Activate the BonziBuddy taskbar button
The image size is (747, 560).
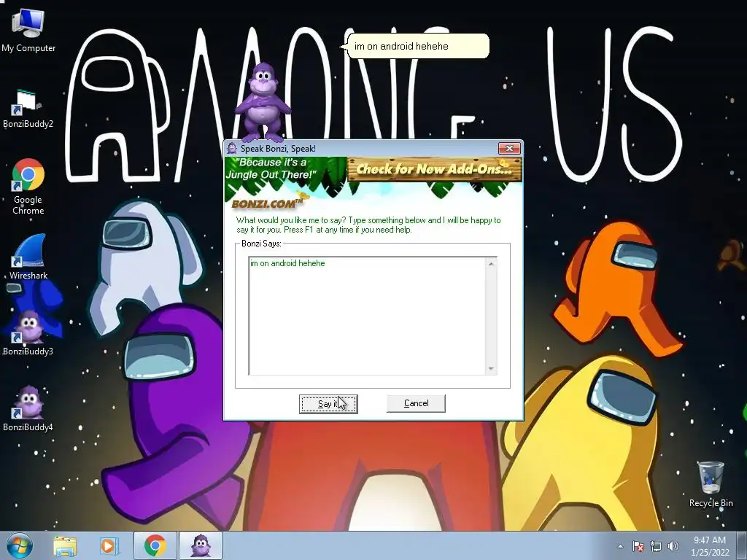pyautogui.click(x=201, y=546)
